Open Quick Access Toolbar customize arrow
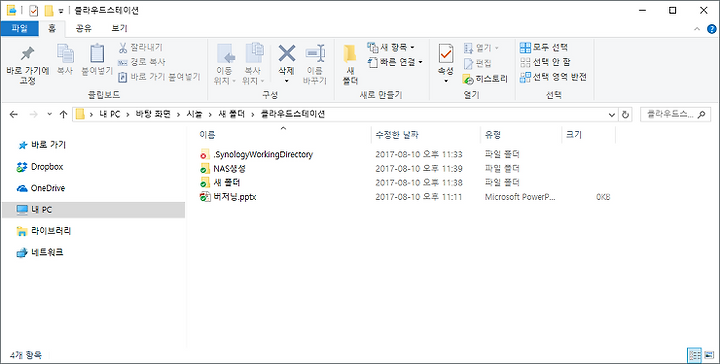720x364 pixels. pyautogui.click(x=61, y=11)
